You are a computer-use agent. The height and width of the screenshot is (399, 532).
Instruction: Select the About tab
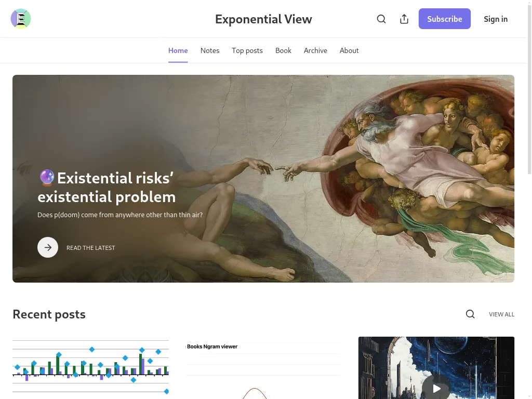(x=349, y=50)
